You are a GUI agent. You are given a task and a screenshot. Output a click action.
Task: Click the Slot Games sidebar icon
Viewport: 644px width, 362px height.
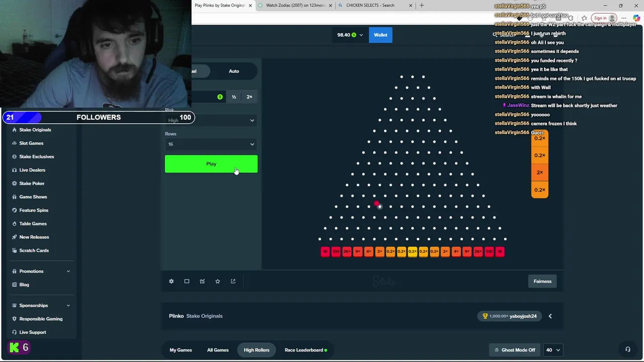point(14,143)
